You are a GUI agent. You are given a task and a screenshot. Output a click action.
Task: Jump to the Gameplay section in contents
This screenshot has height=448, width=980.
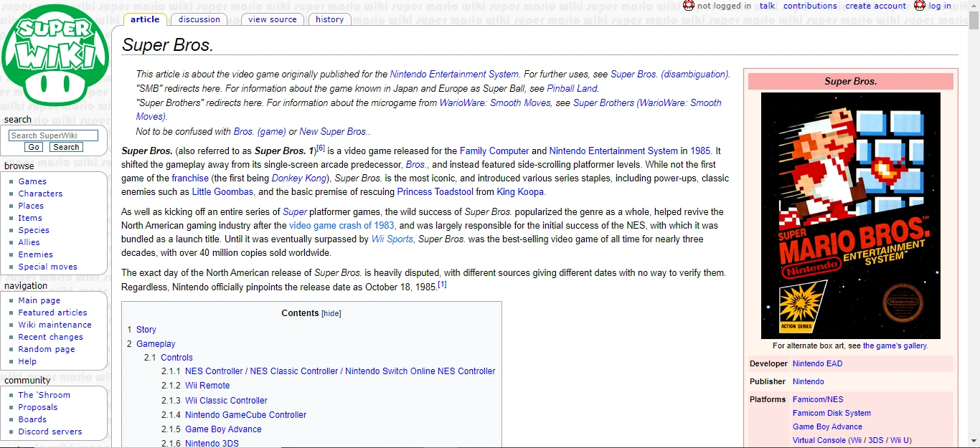[x=156, y=344]
